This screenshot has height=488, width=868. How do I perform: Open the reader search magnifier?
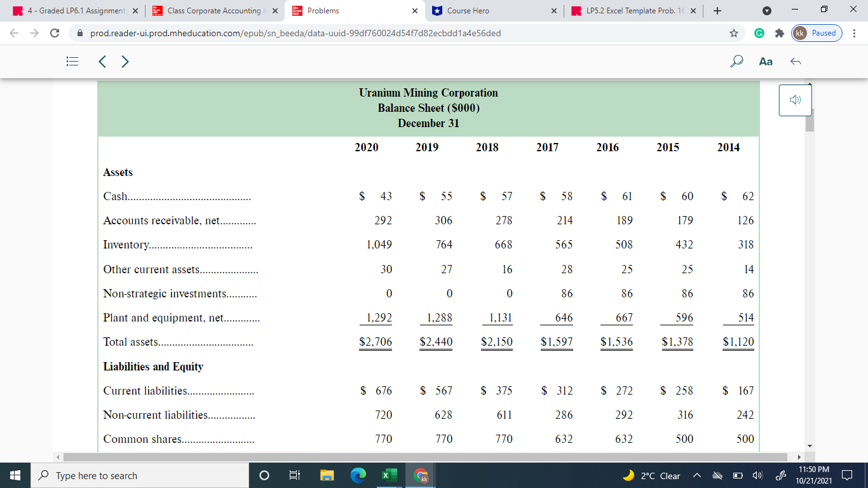coord(736,61)
